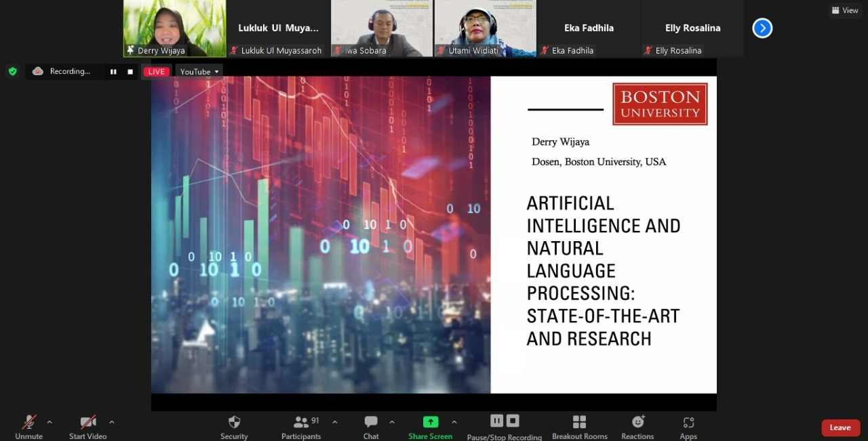Expand options arrow beside Participants
The image size is (868, 441).
334,422
